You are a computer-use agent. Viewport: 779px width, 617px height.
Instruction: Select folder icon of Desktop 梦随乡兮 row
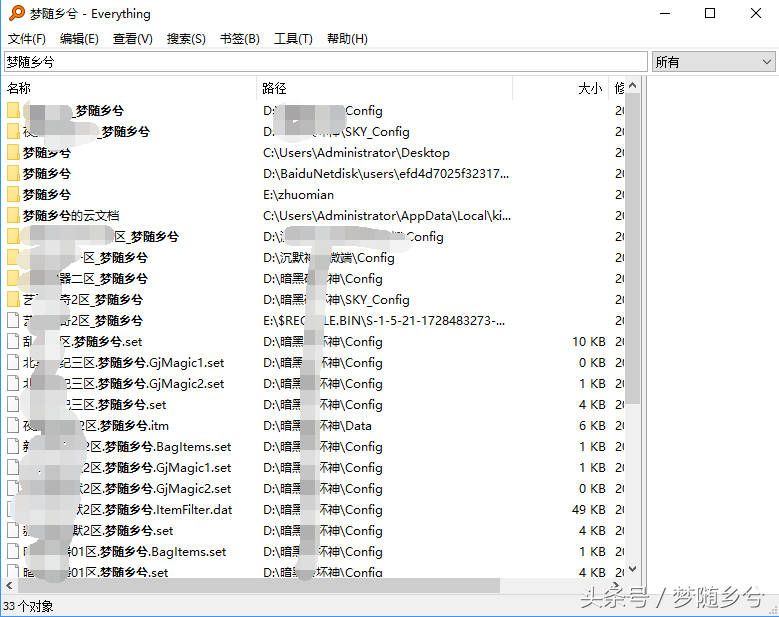coord(13,153)
